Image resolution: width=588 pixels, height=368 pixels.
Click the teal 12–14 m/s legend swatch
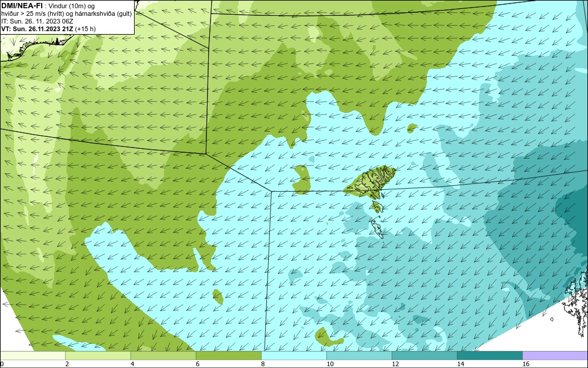(424, 355)
